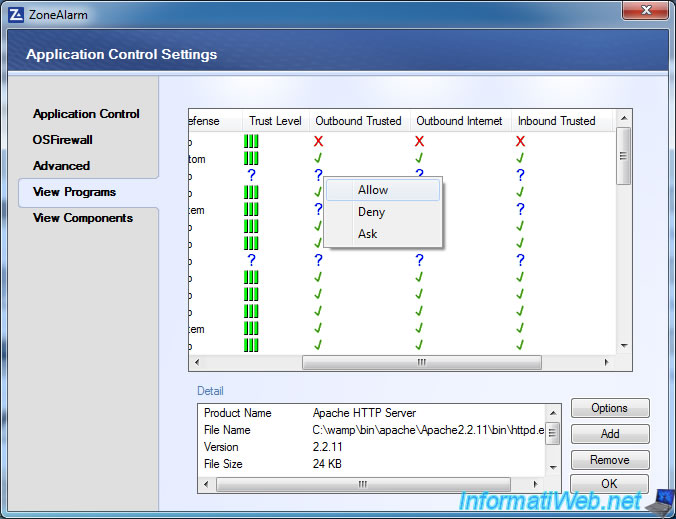
Task: Click the red X under Outbound Trusted
Action: coord(318,141)
